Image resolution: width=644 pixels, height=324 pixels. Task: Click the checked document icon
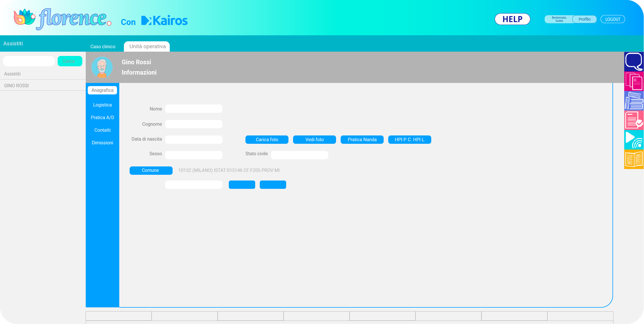pos(634,120)
